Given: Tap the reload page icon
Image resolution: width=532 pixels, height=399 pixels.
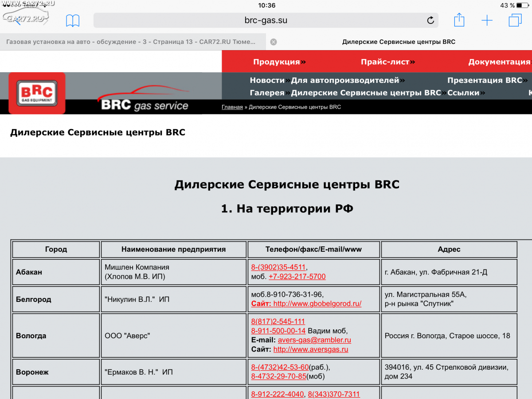Looking at the screenshot, I should coord(430,20).
